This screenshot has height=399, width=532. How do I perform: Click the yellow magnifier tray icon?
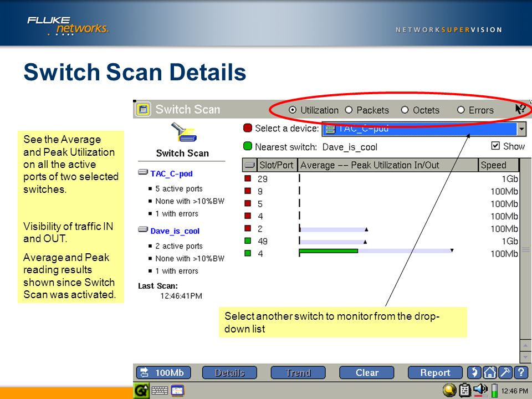[449, 391]
